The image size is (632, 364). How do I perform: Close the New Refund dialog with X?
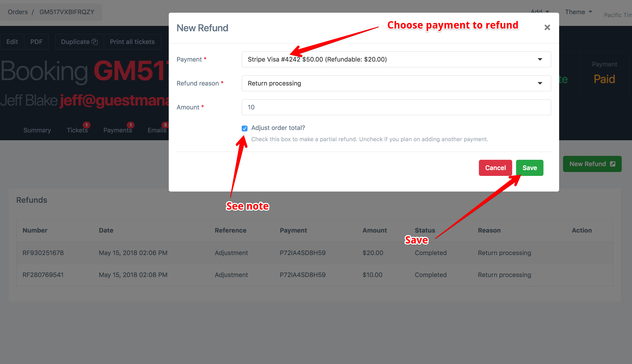pyautogui.click(x=547, y=28)
